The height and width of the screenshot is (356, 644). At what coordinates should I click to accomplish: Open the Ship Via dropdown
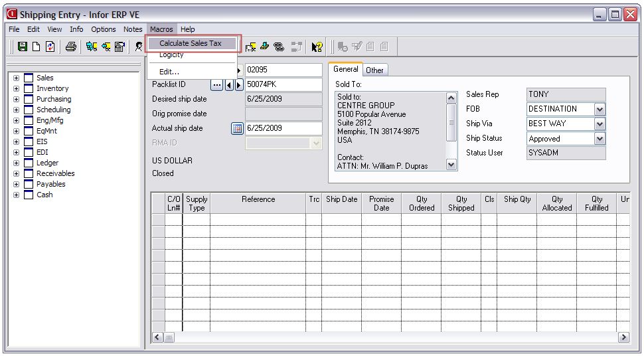[600, 124]
